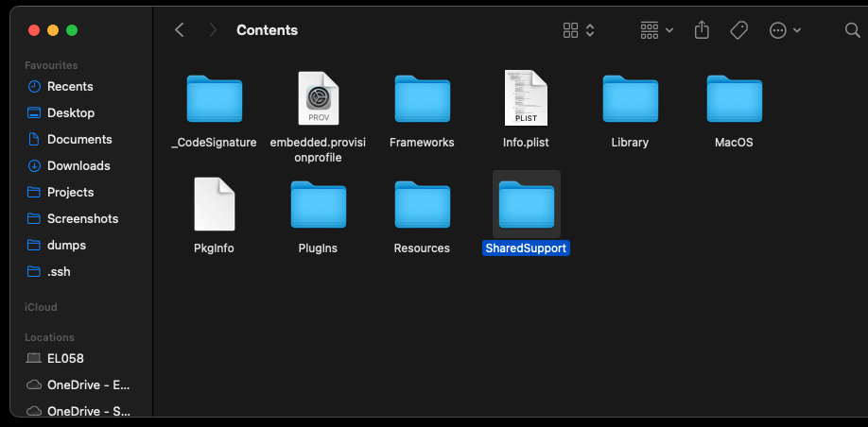
Task: Click the Search magnifier icon
Action: pyautogui.click(x=852, y=30)
